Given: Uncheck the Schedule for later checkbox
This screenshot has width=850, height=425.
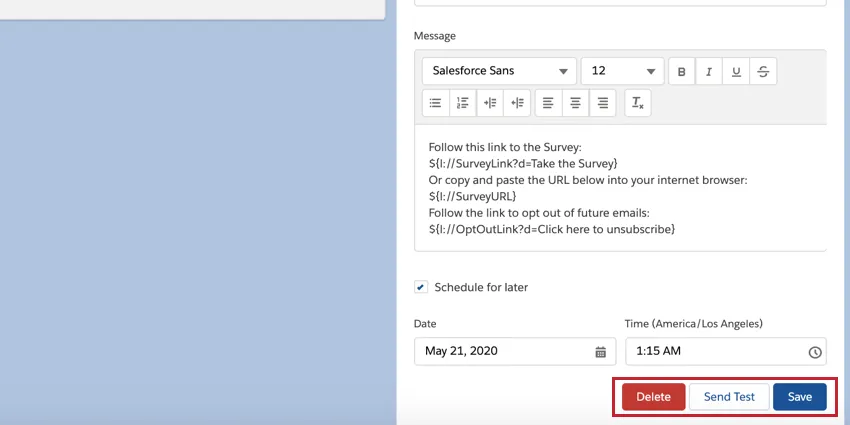Looking at the screenshot, I should tap(421, 287).
